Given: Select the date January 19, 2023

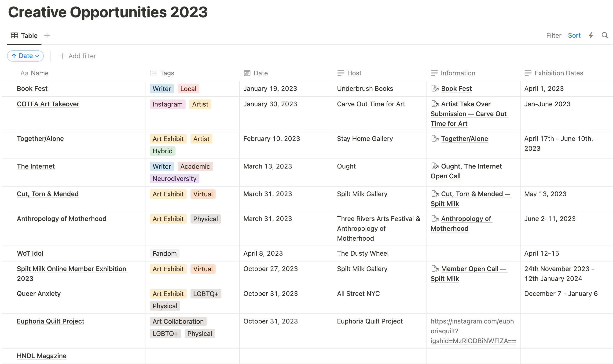Looking at the screenshot, I should coord(270,88).
